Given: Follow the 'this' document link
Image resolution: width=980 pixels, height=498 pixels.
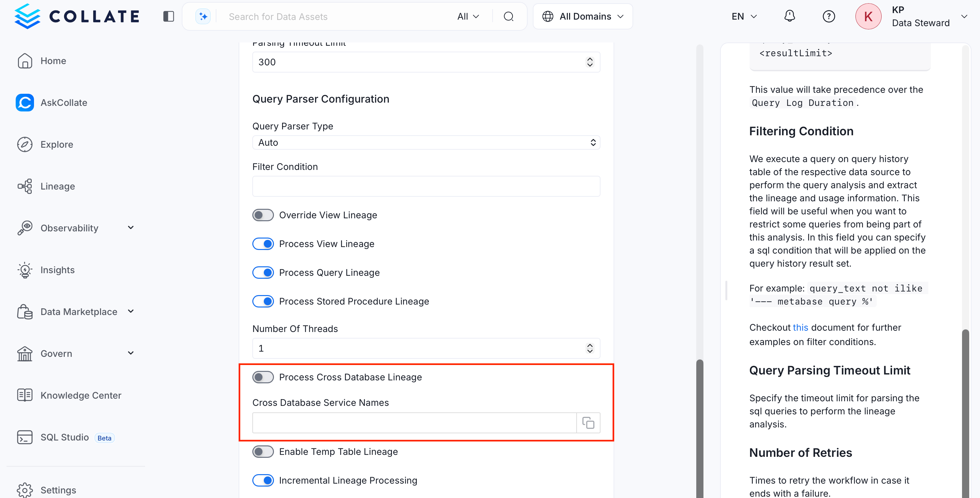Looking at the screenshot, I should [x=801, y=327].
